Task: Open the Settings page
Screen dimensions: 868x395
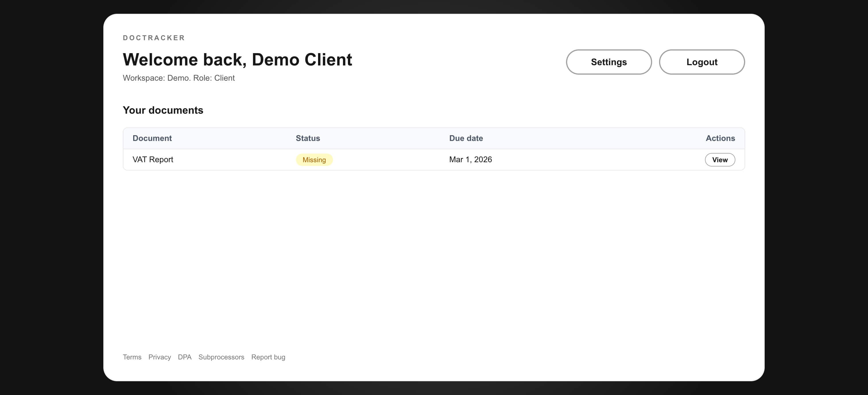Action: tap(609, 62)
